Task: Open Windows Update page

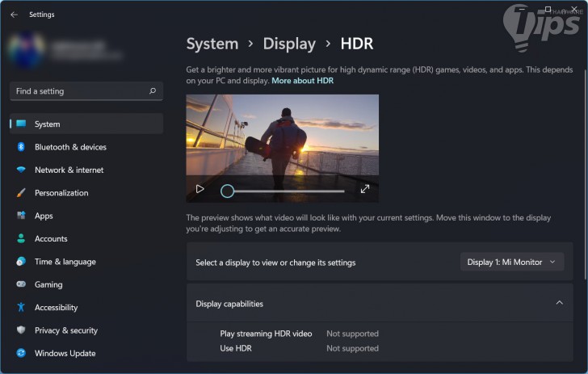Action: 86,353
